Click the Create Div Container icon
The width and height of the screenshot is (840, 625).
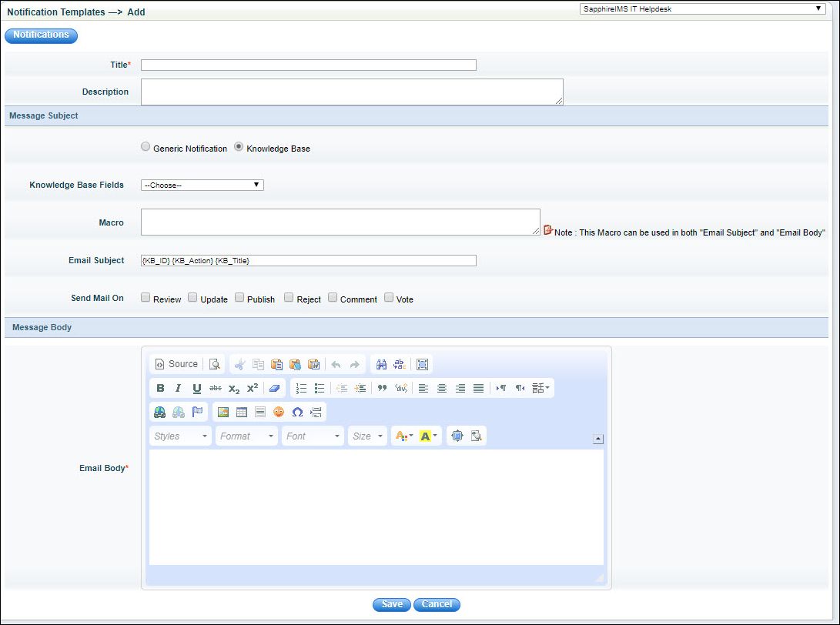click(400, 388)
